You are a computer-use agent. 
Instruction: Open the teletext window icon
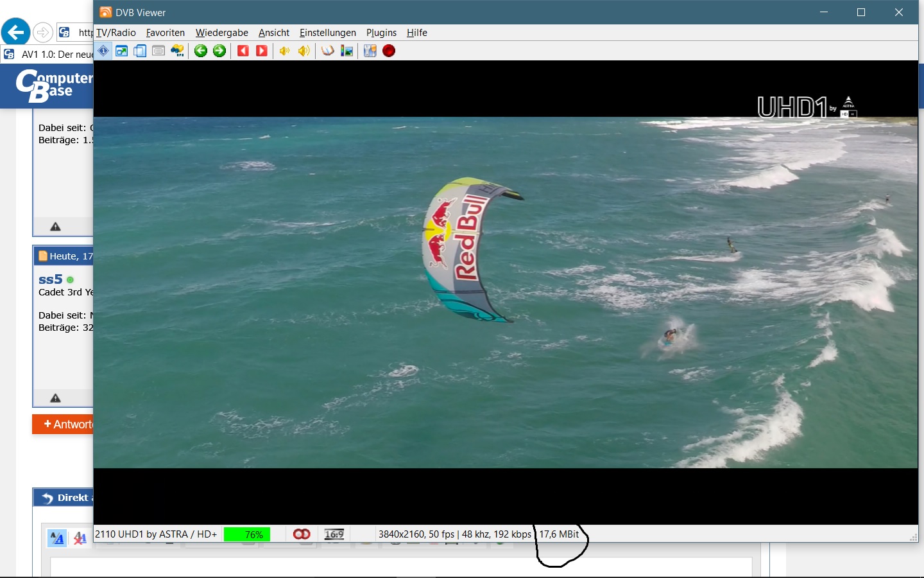(x=158, y=51)
